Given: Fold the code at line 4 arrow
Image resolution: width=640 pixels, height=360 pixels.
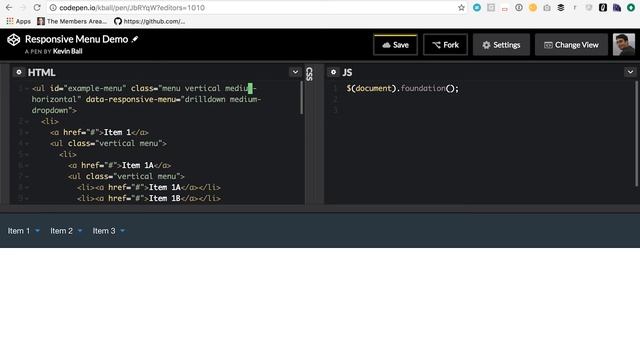Looking at the screenshot, I should (27, 144).
